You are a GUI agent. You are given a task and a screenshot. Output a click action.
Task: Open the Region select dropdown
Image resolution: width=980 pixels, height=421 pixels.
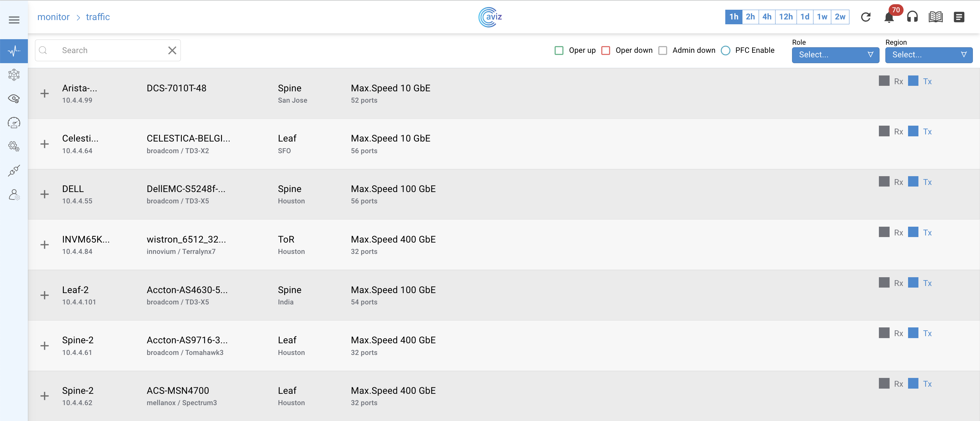tap(928, 55)
